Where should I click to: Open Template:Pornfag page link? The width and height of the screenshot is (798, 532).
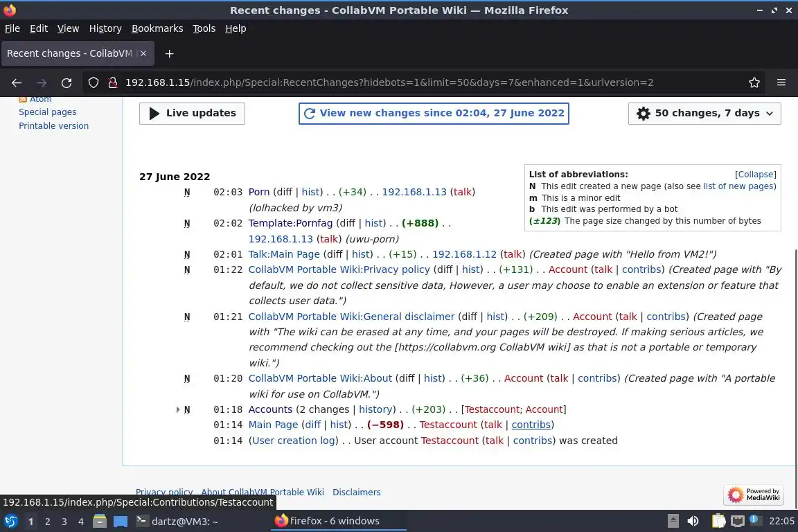tap(290, 223)
